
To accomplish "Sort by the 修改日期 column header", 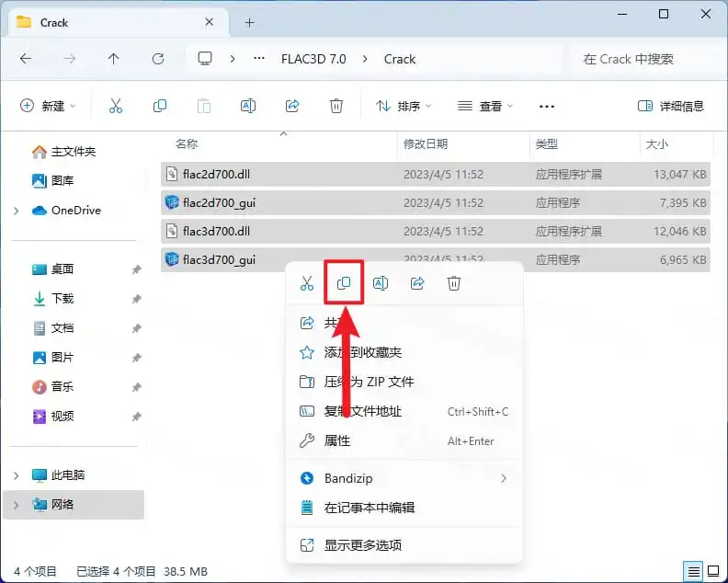I will point(426,144).
